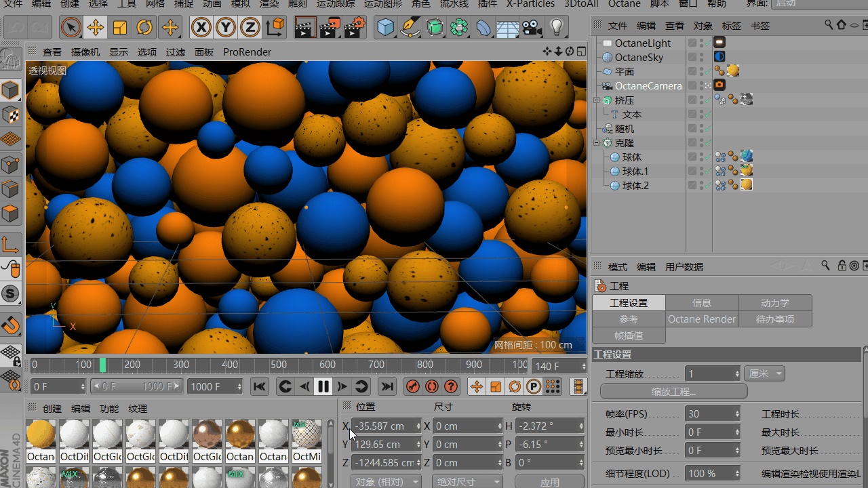Toggle snapping with the S icon

pos(11,294)
